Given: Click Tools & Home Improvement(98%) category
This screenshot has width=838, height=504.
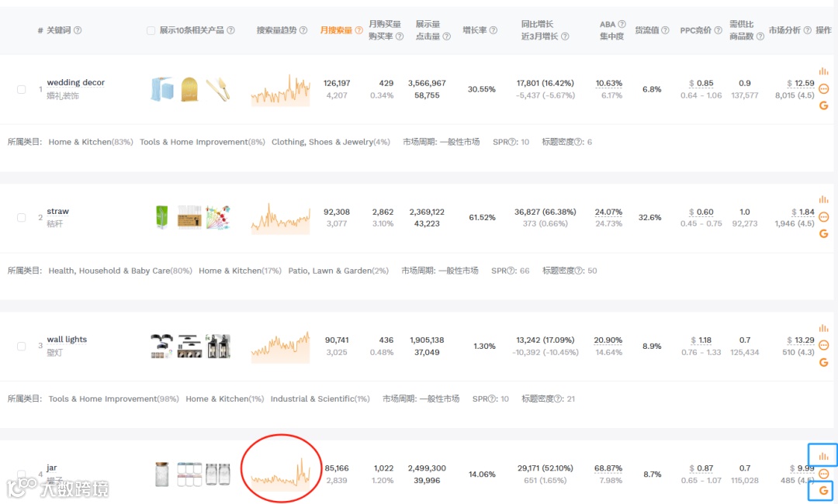Looking at the screenshot, I should click(114, 399).
